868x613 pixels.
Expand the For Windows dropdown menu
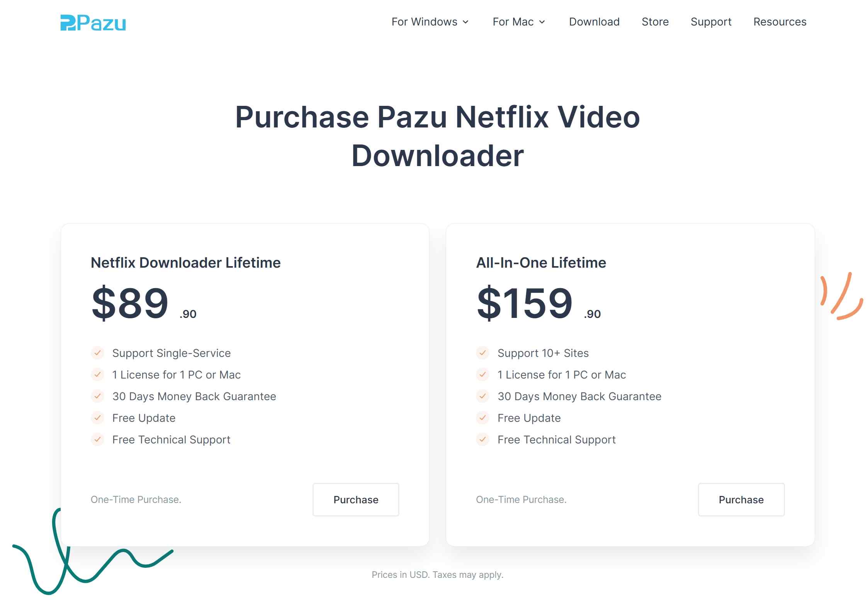click(x=424, y=22)
